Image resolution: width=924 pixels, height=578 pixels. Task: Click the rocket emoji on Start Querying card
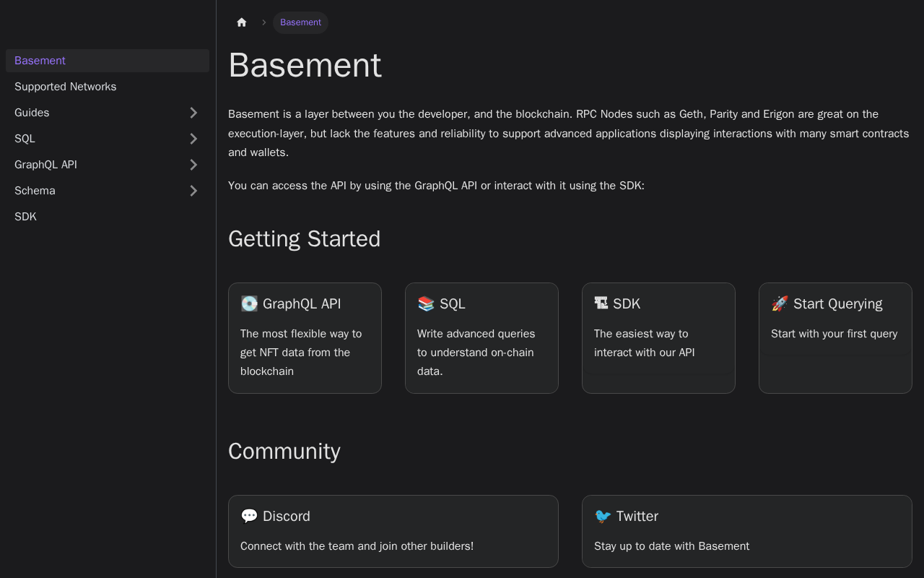[780, 303]
